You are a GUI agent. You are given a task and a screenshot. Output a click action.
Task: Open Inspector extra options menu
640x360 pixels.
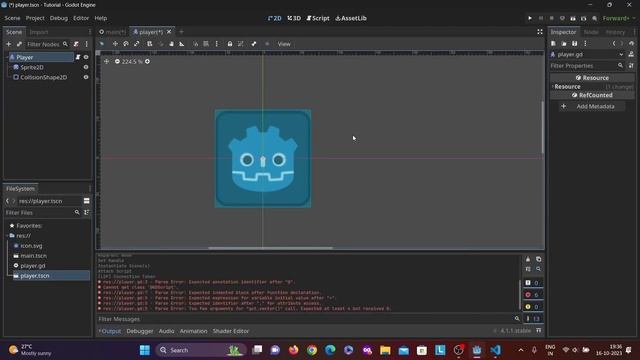tap(585, 43)
